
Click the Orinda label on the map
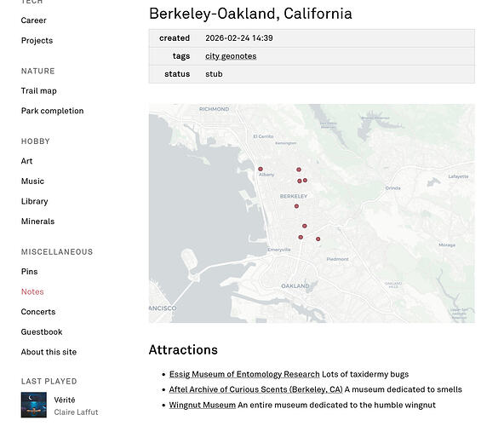click(392, 188)
